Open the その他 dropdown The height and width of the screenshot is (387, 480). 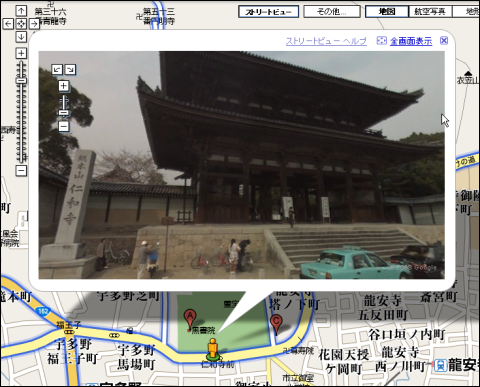click(x=332, y=12)
